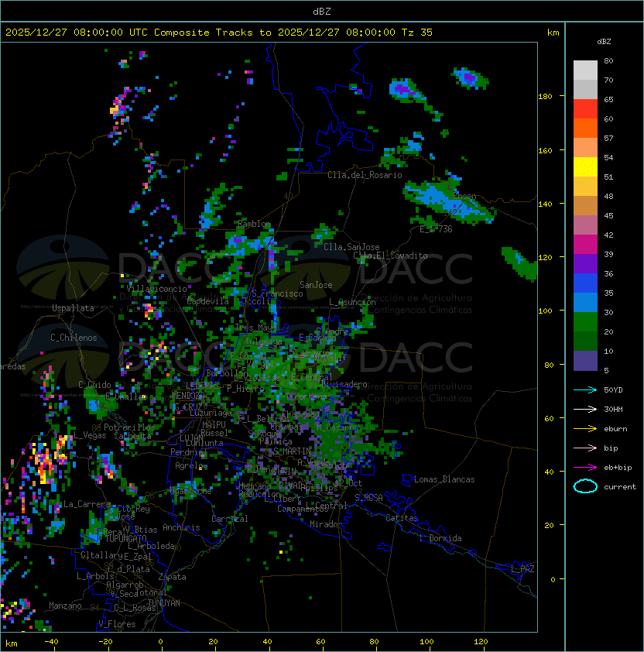
Task: Click the 'Clla.del_Rosario' place label
Action: click(365, 175)
